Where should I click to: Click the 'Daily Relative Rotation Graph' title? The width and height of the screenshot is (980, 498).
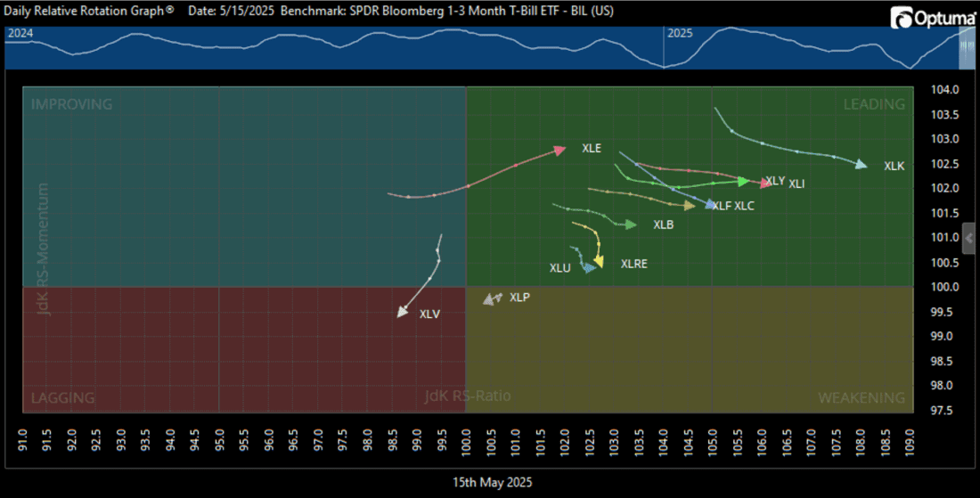[x=89, y=12]
